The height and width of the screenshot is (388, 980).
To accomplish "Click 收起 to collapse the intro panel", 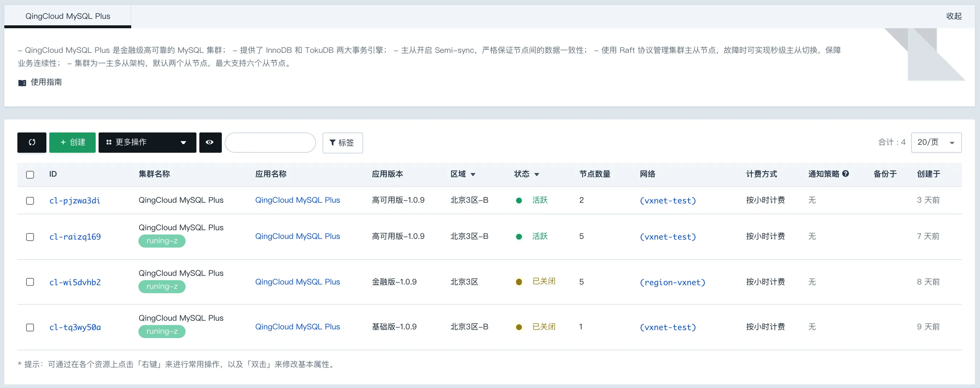I will tap(954, 16).
